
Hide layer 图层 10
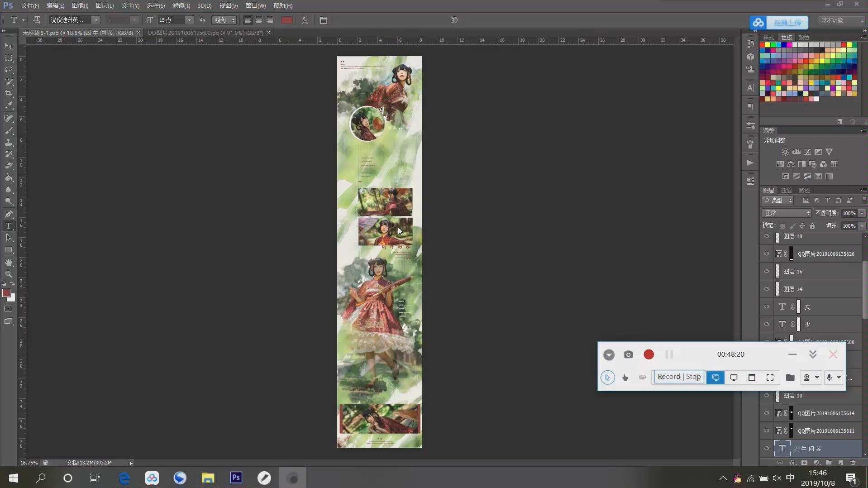[767, 396]
